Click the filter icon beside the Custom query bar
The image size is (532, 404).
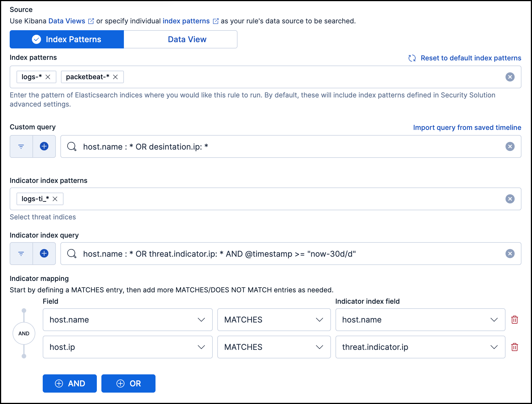21,146
